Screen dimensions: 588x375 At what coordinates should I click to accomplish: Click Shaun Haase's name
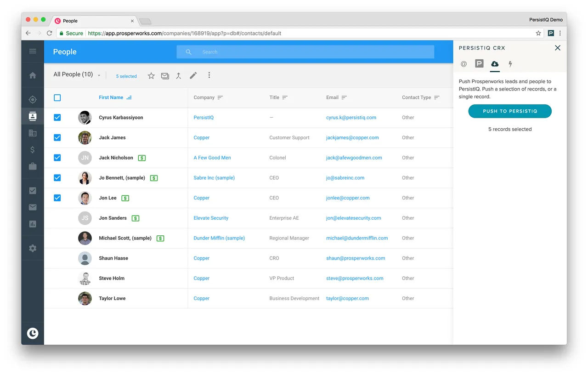click(x=113, y=258)
